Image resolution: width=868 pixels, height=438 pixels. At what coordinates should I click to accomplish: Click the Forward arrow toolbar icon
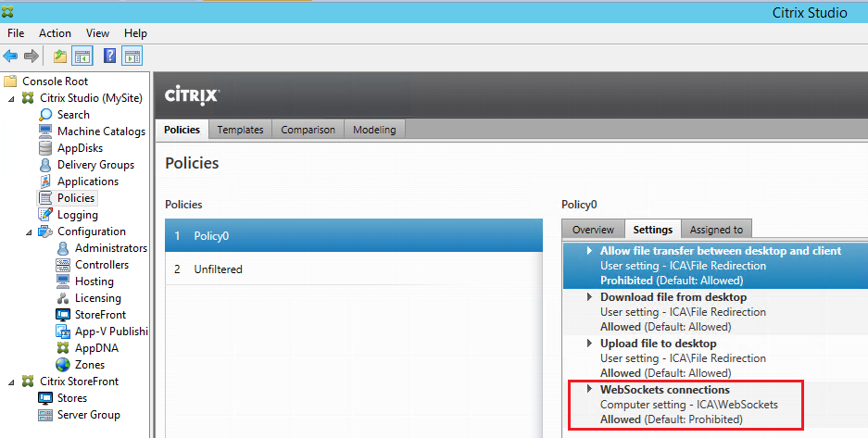click(31, 56)
